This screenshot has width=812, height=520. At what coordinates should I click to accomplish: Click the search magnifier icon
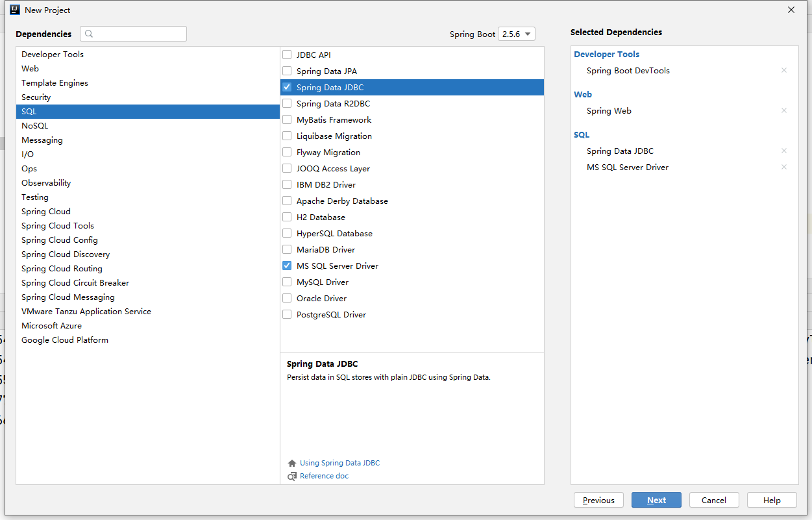tap(89, 34)
